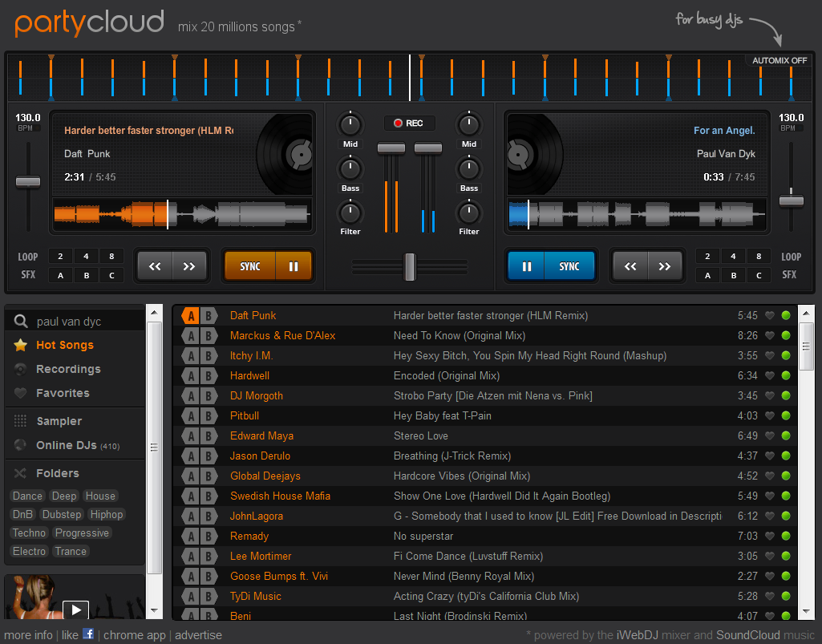Open the advertise link in the footer

(x=198, y=634)
